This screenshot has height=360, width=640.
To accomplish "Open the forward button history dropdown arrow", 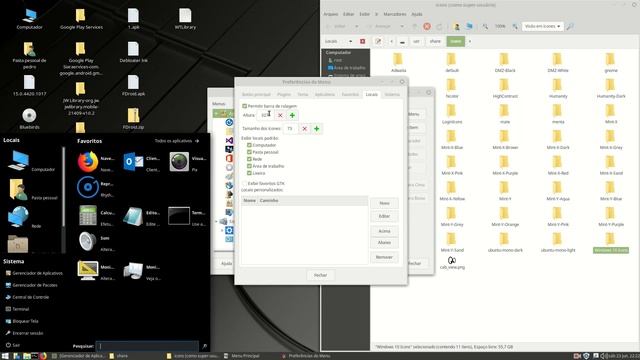I will point(402,26).
